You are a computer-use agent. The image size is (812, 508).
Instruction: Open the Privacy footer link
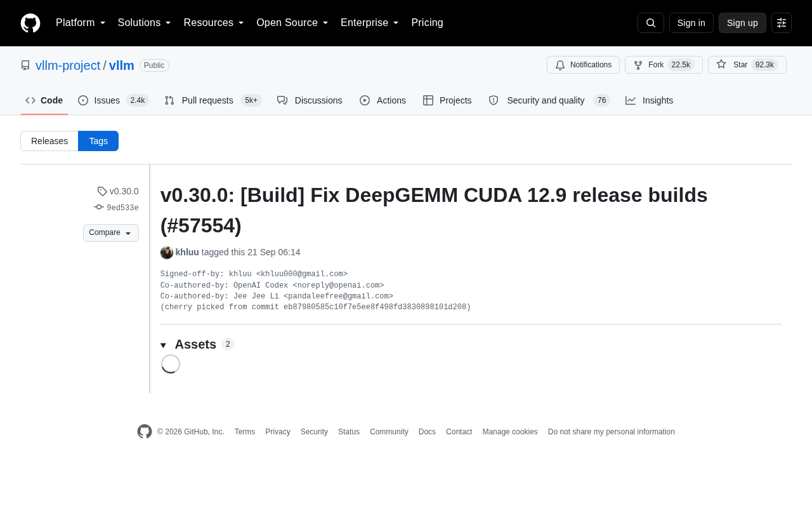(x=278, y=432)
